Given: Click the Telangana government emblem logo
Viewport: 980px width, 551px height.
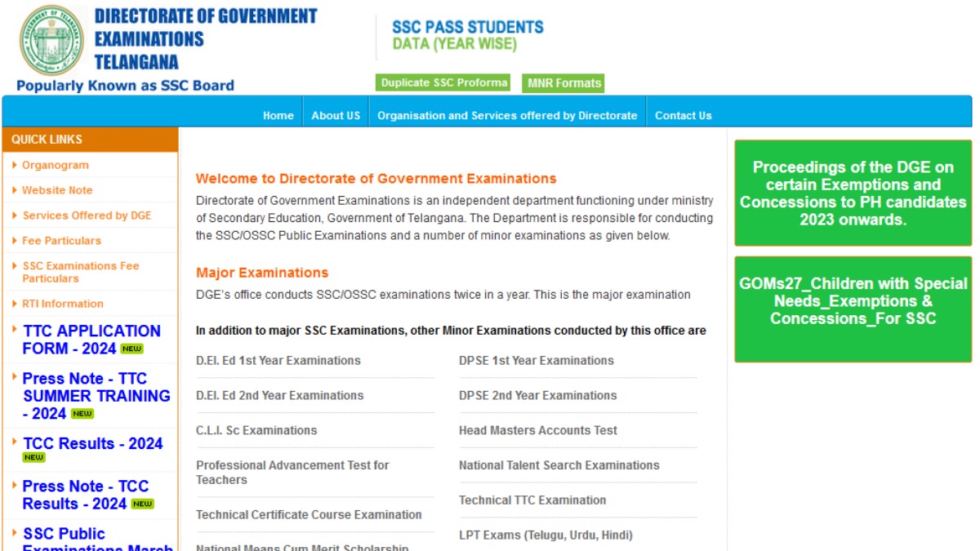Looking at the screenshot, I should coord(51,39).
